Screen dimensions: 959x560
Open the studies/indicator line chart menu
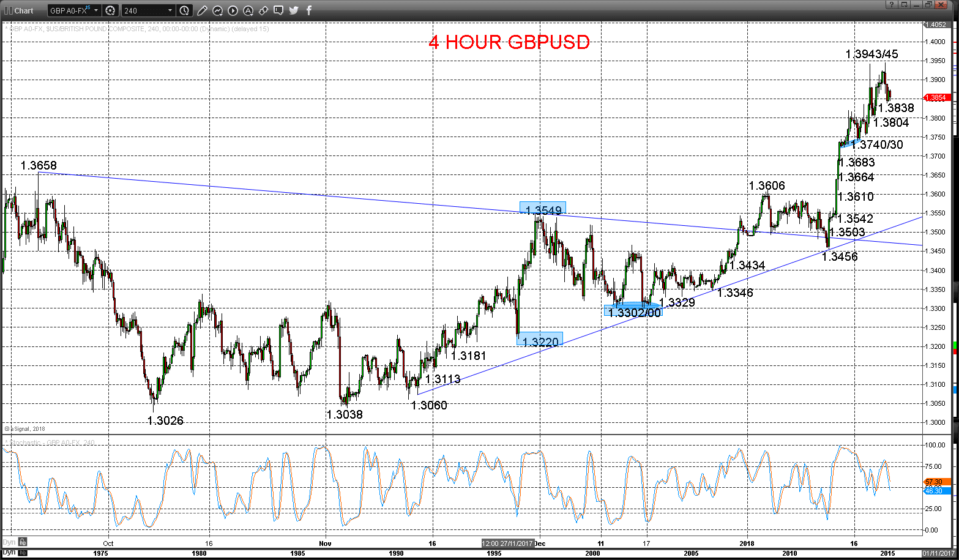point(218,10)
